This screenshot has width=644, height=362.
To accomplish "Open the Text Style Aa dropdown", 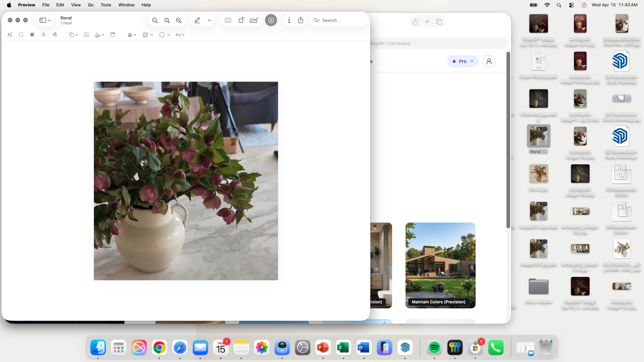I will click(x=180, y=35).
